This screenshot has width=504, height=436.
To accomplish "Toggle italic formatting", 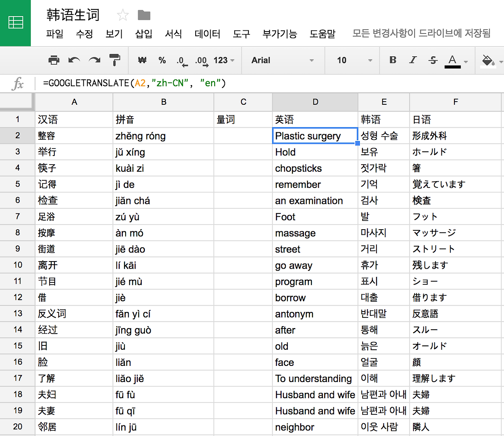I will (413, 60).
